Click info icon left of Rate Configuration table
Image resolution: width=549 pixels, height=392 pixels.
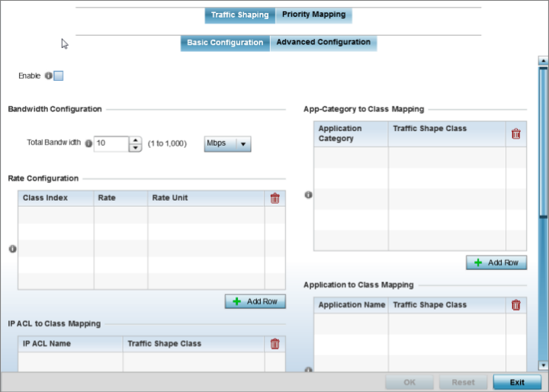pos(12,249)
